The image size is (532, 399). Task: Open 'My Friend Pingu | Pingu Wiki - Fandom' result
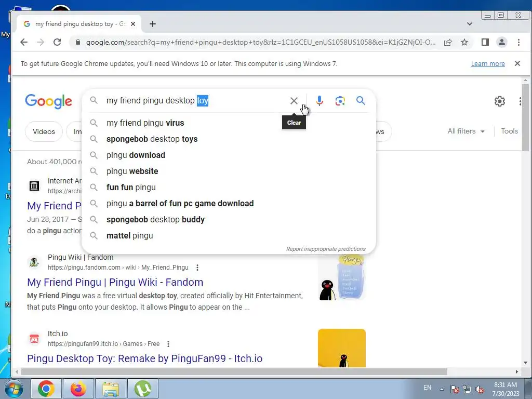tap(115, 282)
